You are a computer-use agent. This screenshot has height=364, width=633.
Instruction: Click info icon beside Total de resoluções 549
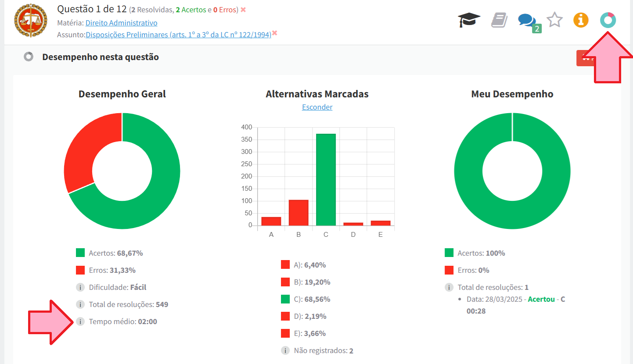point(80,304)
